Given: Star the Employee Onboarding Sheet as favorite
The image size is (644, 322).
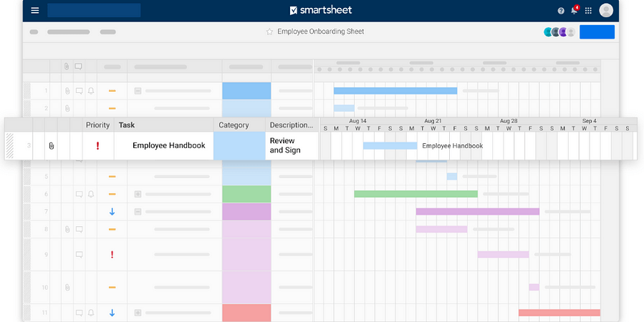Looking at the screenshot, I should coord(269,31).
